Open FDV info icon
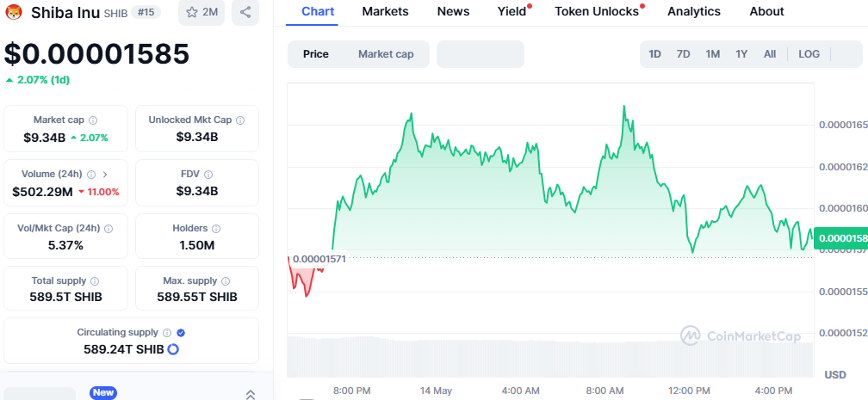The width and height of the screenshot is (868, 400). click(208, 175)
